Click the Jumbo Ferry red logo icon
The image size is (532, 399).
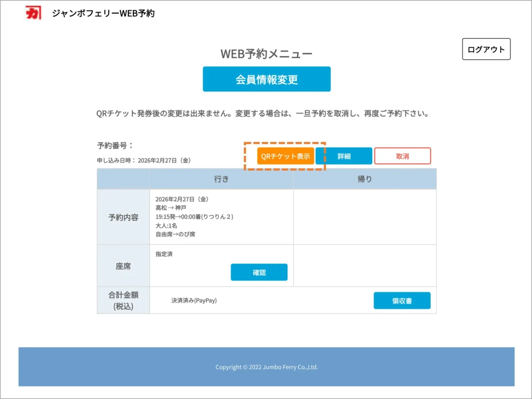(x=33, y=14)
